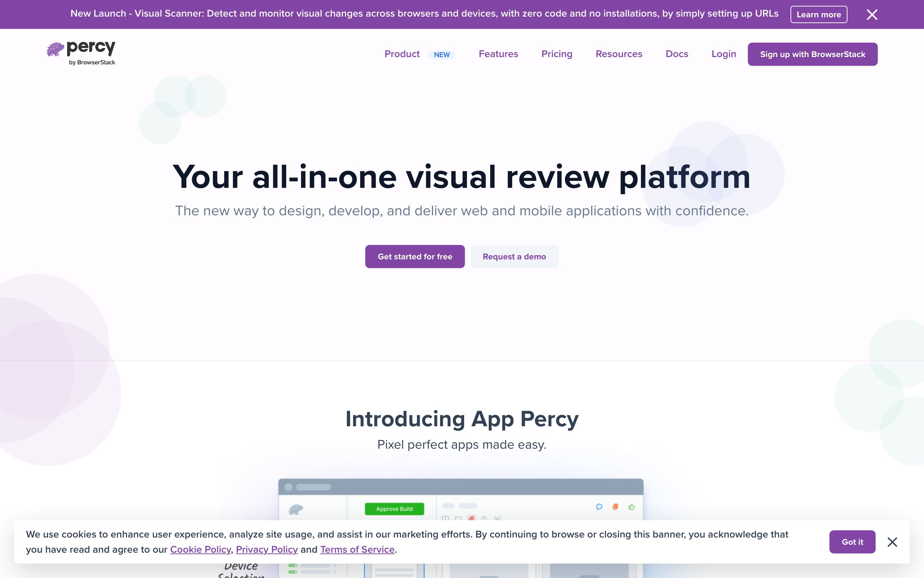Click the green thumbs-up icon in mockup
924x578 pixels.
pos(632,507)
